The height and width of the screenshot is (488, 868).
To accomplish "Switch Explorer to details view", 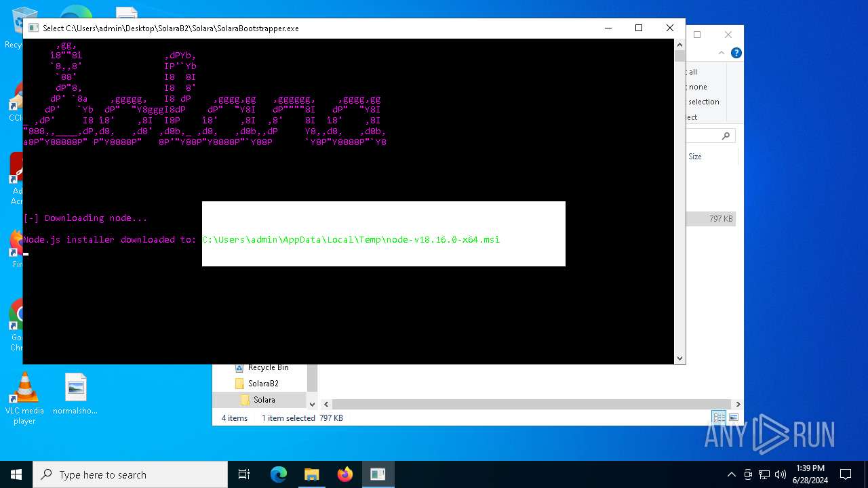I will (x=719, y=418).
